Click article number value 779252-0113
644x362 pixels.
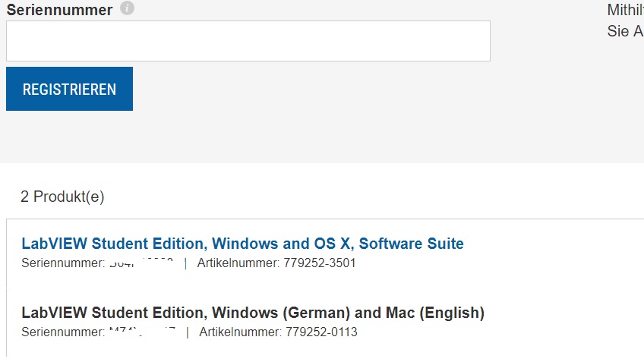[x=321, y=332]
